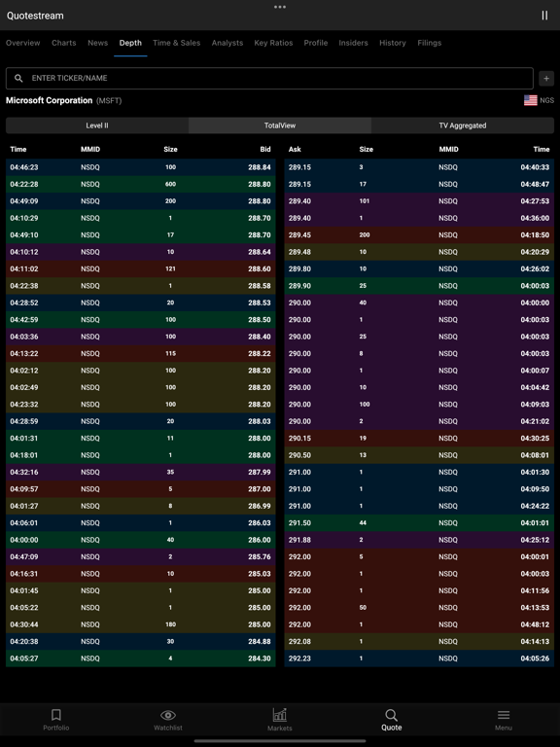560x747 pixels.
Task: Select ask price 292.08
Action: (299, 641)
